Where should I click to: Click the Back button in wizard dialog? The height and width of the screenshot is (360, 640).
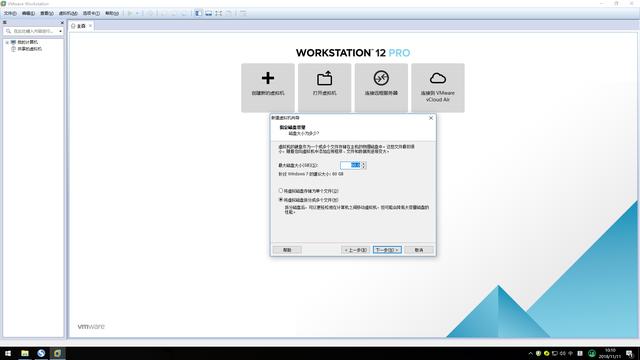point(356,250)
